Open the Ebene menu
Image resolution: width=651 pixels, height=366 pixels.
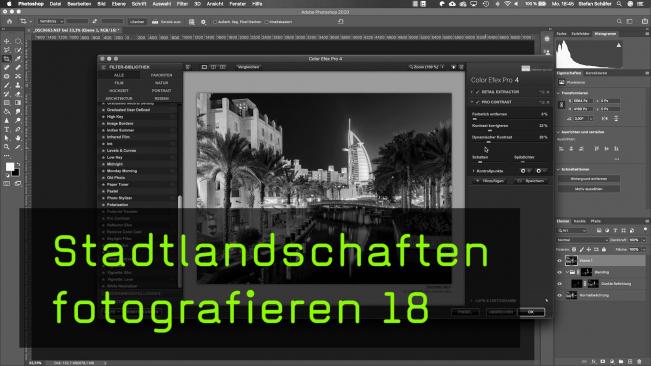119,4
